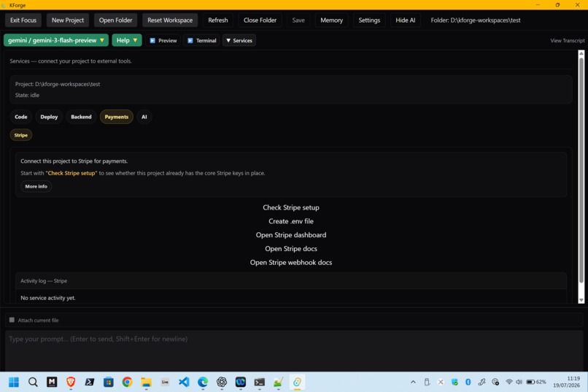Screen dimensions: 588x392
Task: Toggle the Preview panel
Action: tap(163, 40)
